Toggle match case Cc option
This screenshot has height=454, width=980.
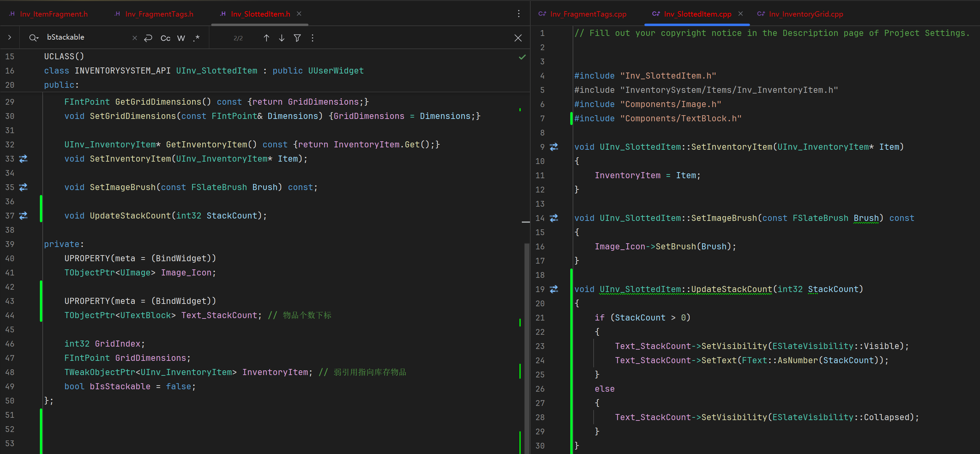[165, 38]
